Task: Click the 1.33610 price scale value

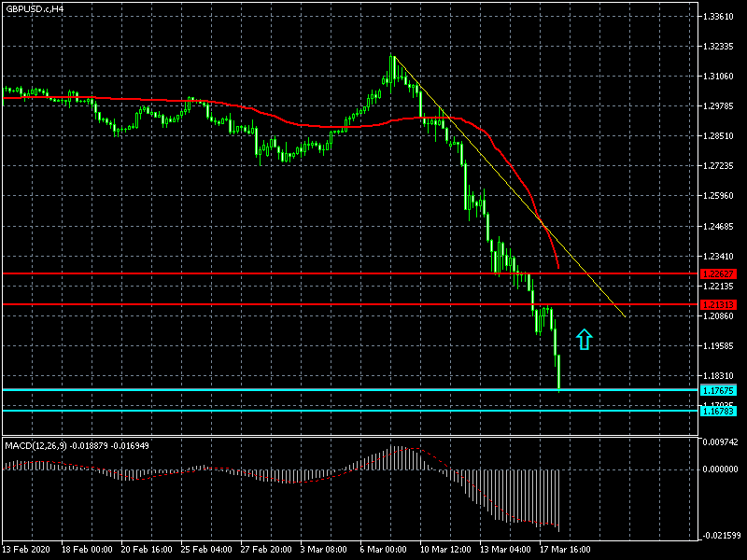Action: pos(718,16)
